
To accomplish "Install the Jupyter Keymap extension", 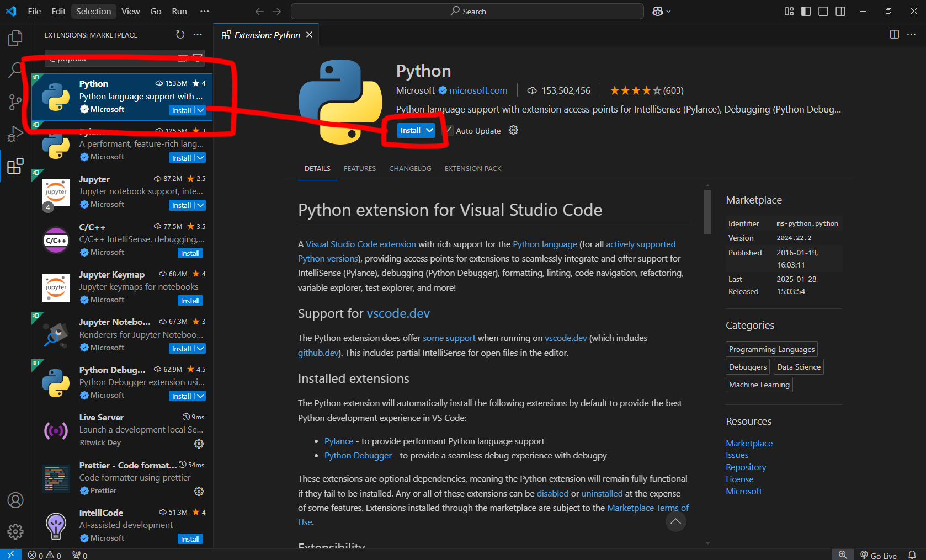I will point(190,301).
